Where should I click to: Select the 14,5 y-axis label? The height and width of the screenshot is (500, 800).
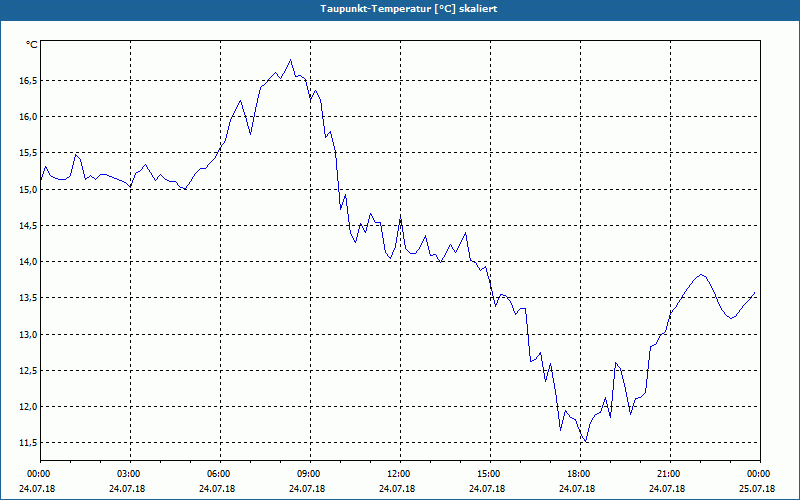pos(28,226)
